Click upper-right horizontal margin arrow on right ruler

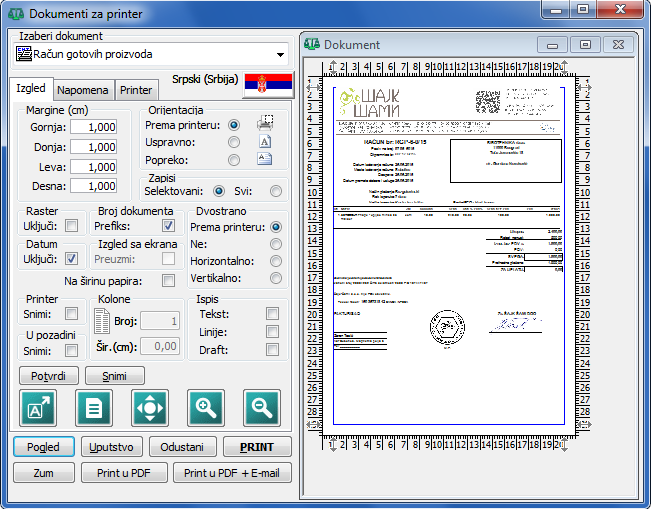[x=585, y=87]
